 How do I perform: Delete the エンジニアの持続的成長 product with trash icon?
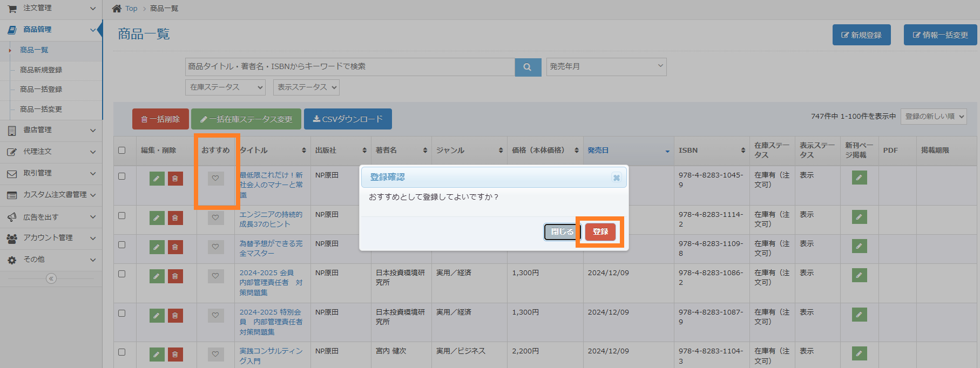coord(175,218)
